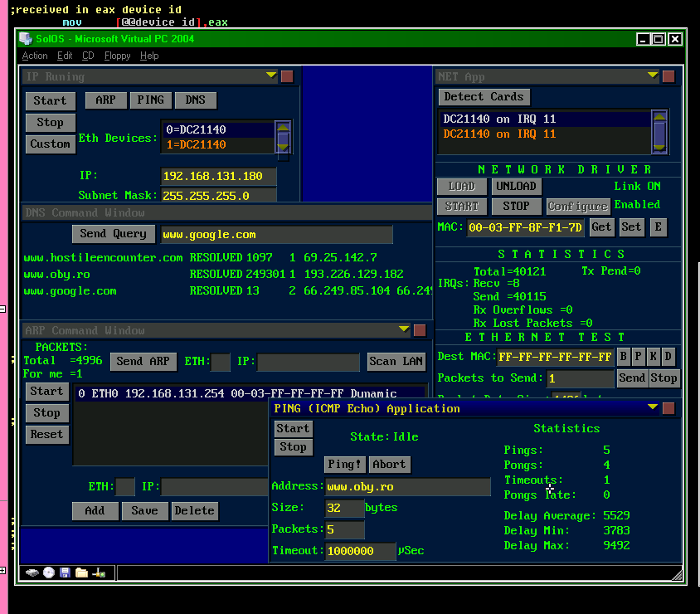This screenshot has height=614, width=700.
Task: Open the Help menu
Action: [149, 56]
